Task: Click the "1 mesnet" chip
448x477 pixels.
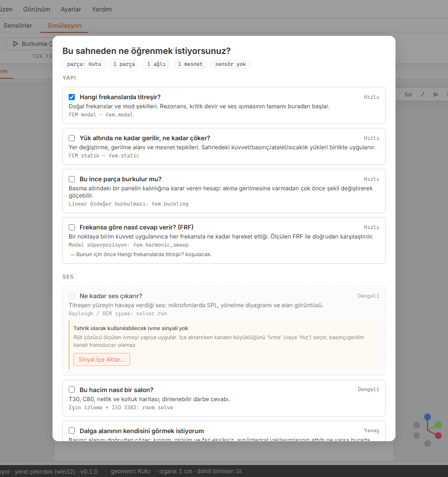Action: [190, 64]
